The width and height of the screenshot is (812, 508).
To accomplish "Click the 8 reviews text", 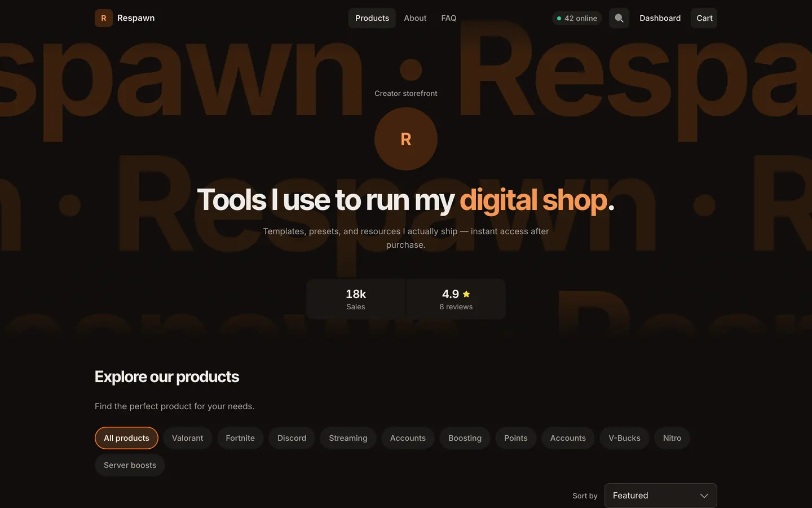I will click(456, 307).
